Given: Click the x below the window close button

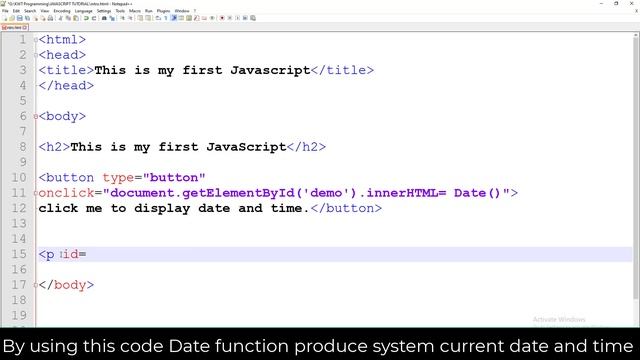Looking at the screenshot, I should [x=636, y=11].
